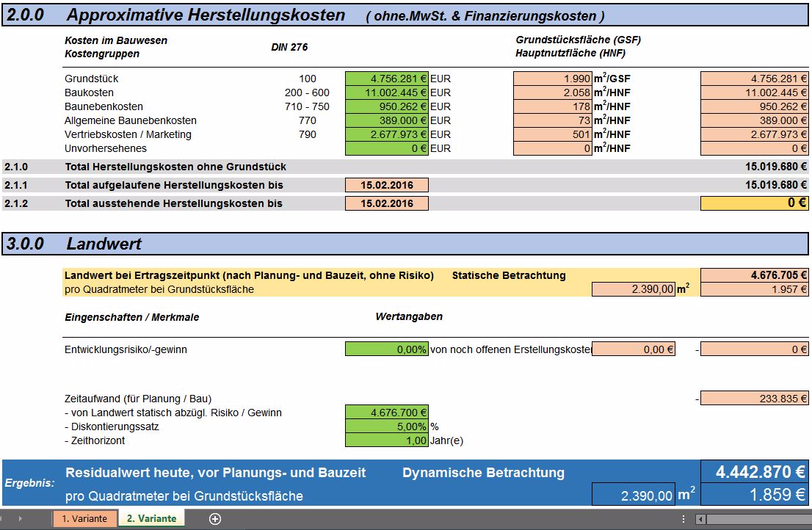Select the date cell for aufgelaufene Herstellungskosten

tap(387, 185)
